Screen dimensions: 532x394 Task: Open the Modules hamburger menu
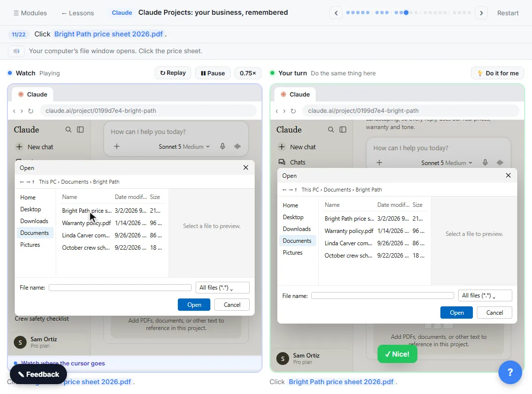(x=30, y=13)
